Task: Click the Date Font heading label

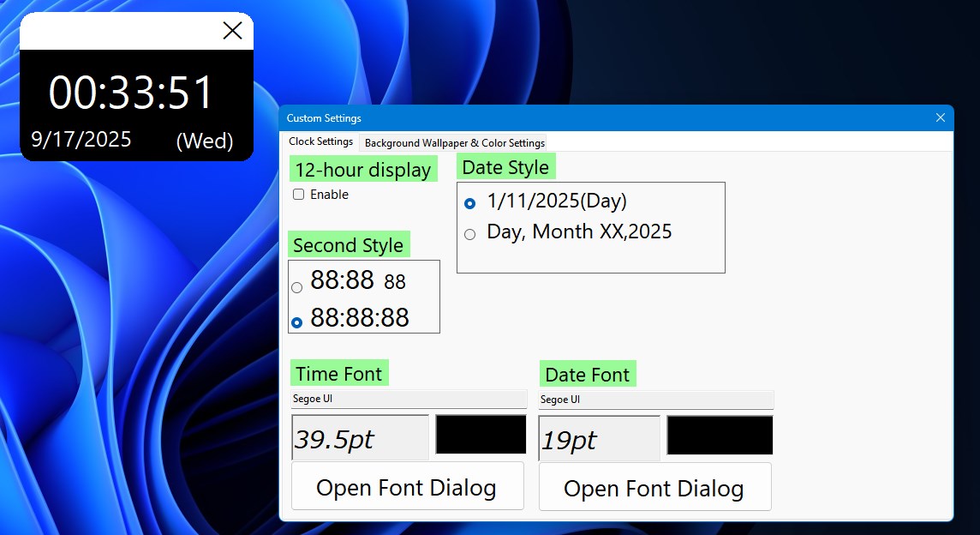Action: point(588,374)
